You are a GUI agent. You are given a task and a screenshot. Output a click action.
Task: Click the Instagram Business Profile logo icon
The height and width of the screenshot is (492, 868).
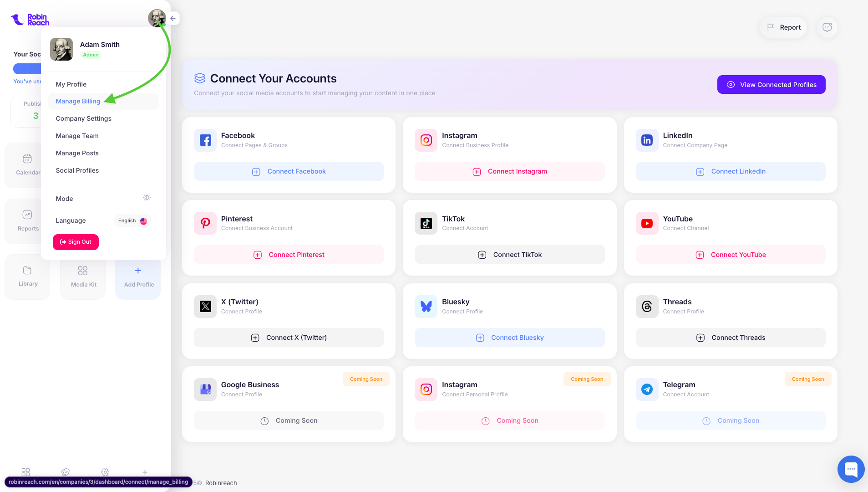[426, 140]
